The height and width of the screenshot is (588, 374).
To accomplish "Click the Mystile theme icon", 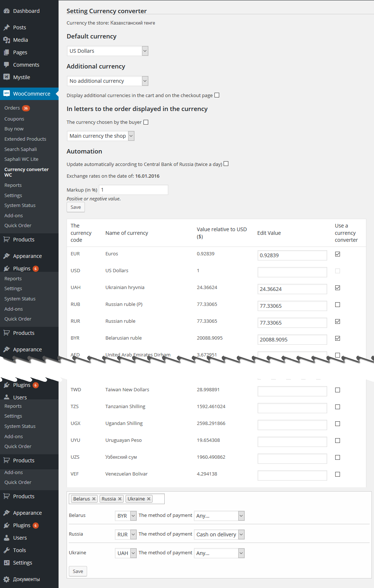I will pos(7,77).
